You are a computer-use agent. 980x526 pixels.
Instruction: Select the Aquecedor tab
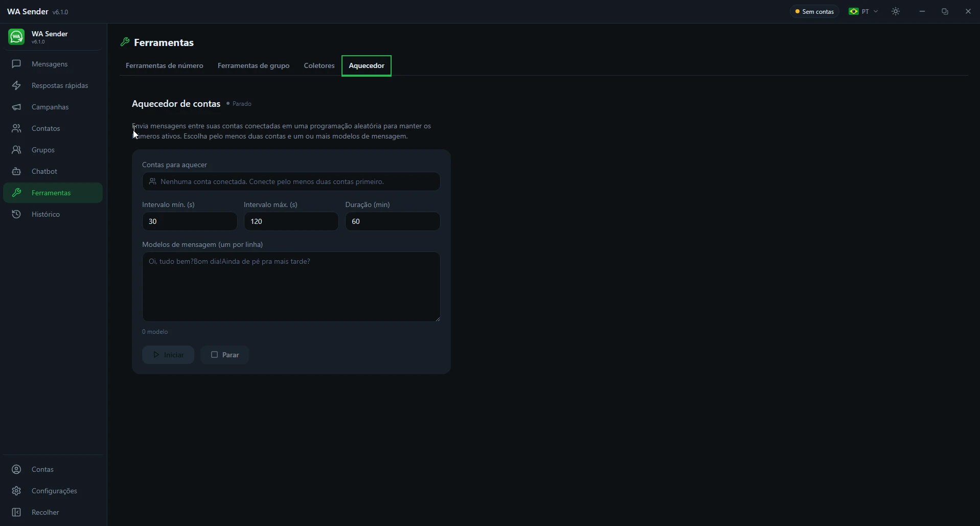click(367, 65)
